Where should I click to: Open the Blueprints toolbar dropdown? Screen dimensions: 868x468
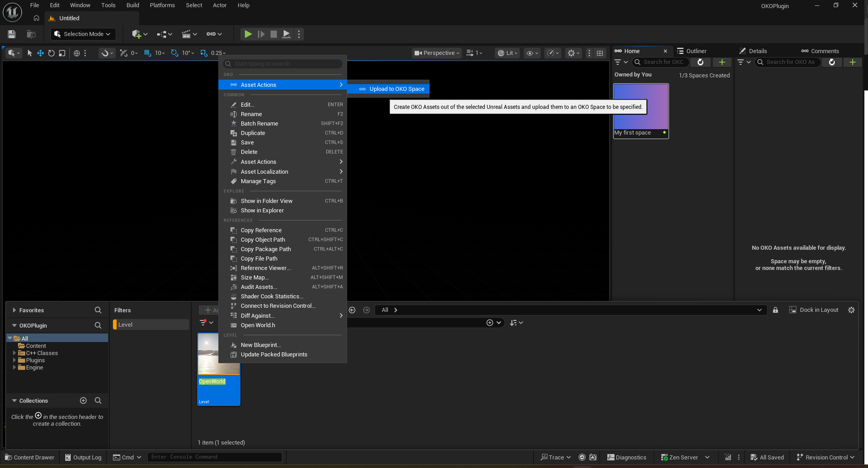tap(164, 34)
